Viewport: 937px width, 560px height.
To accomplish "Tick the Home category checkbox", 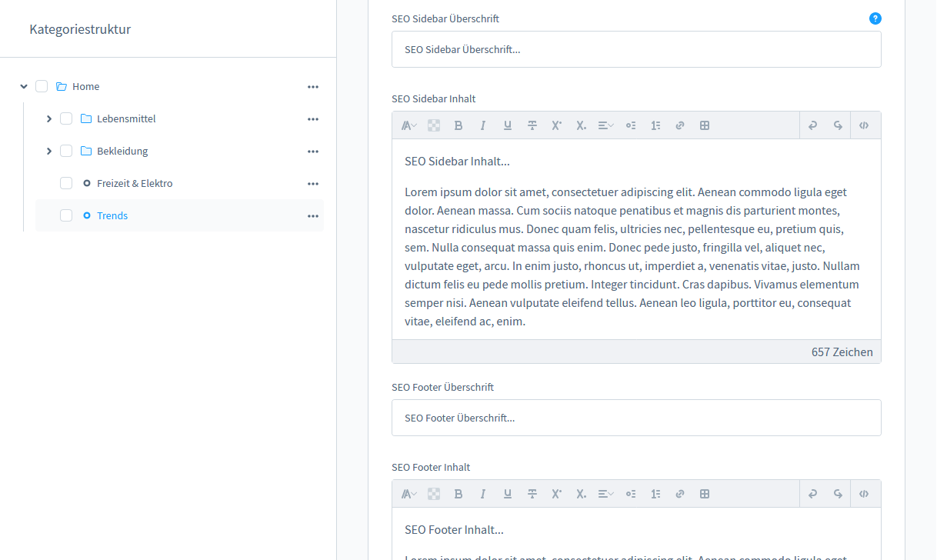I will 42,86.
